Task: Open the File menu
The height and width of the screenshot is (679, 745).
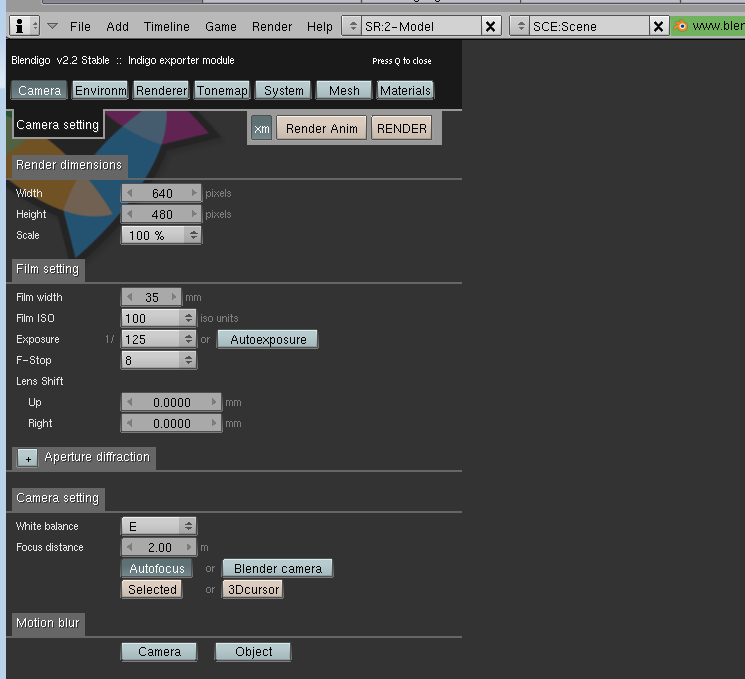Action: (x=80, y=27)
